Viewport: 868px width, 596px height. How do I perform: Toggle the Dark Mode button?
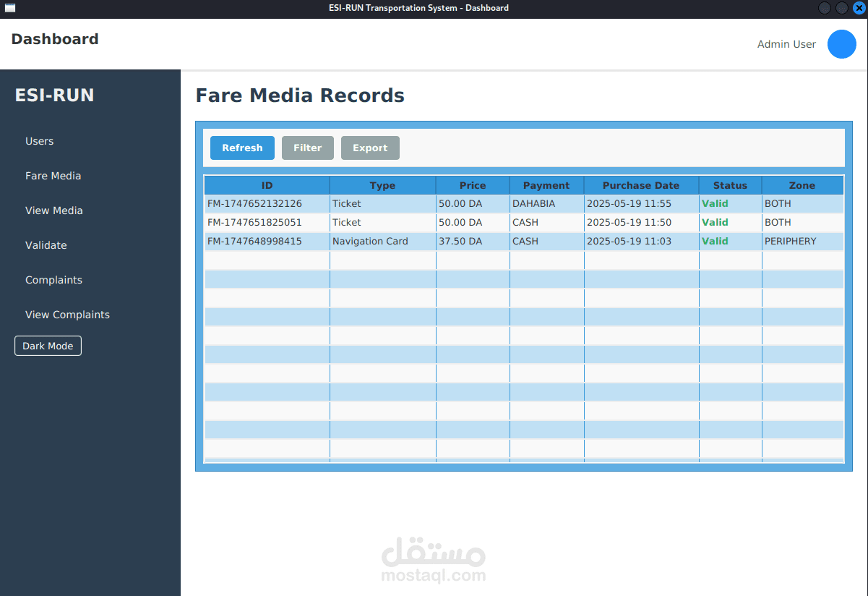click(x=48, y=346)
